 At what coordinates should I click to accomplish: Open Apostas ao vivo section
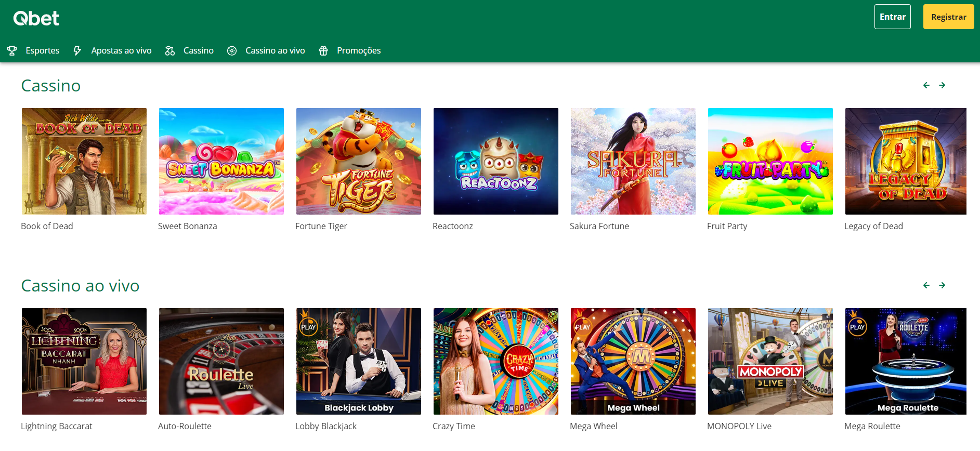(x=121, y=50)
